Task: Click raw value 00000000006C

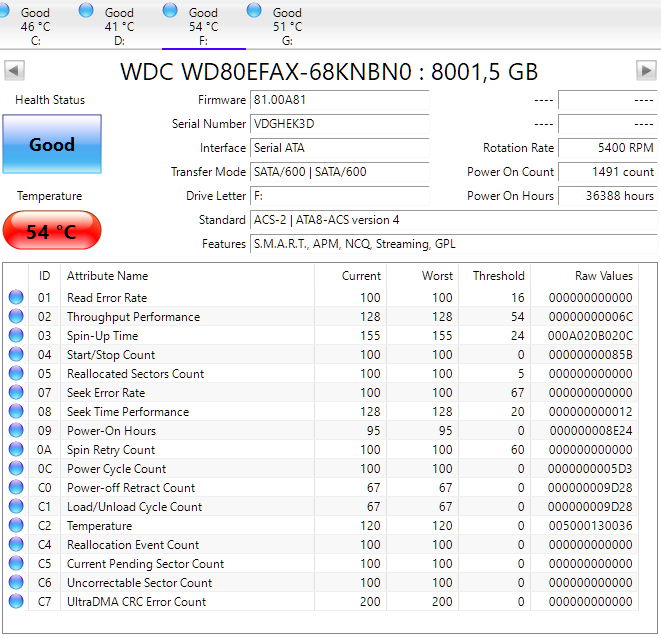Action: (x=591, y=317)
